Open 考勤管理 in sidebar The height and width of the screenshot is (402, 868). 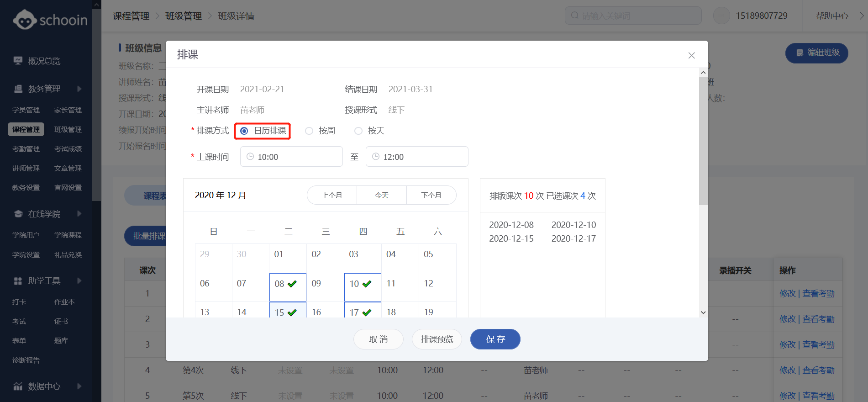26,148
